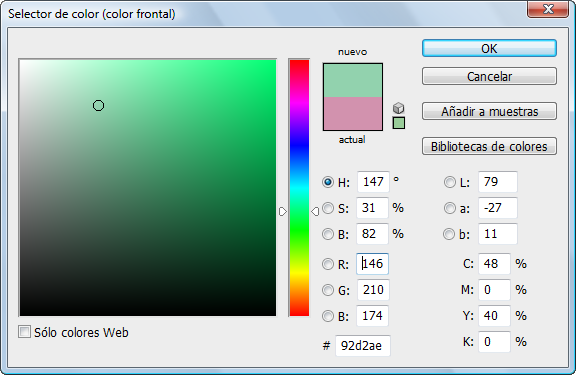576x375 pixels.
Task: Select the Lab b radio button
Action: pos(449,234)
